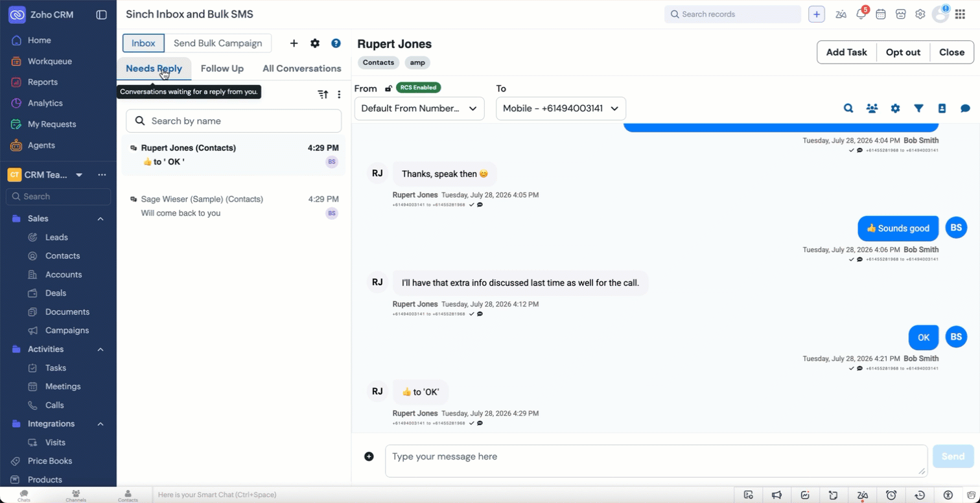Open the Zia assistant icon in the top bar
This screenshot has width=980, height=503.
click(x=841, y=14)
